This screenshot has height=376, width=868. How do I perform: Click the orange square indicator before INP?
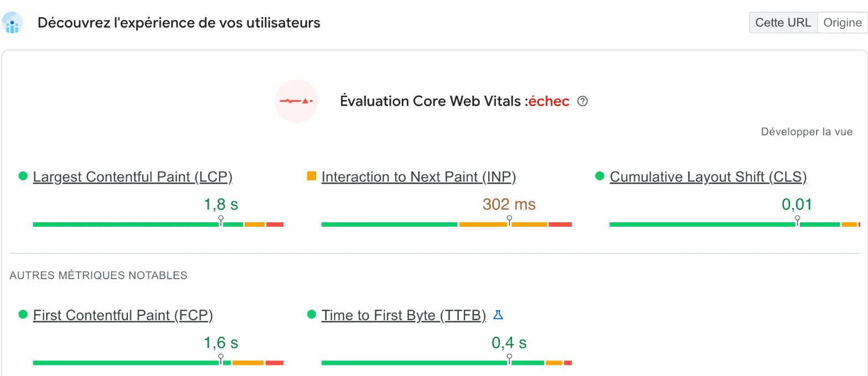(311, 176)
